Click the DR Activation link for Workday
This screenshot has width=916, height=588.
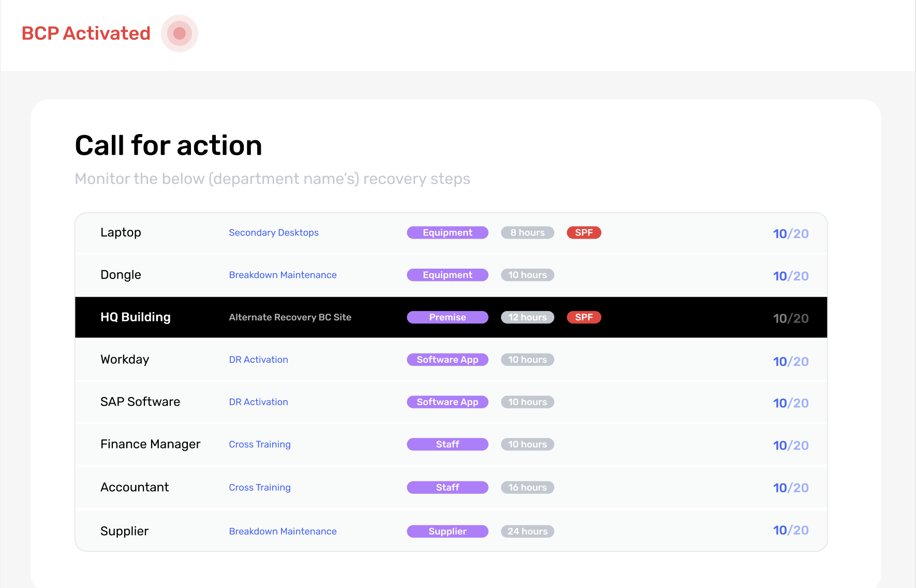click(x=258, y=360)
